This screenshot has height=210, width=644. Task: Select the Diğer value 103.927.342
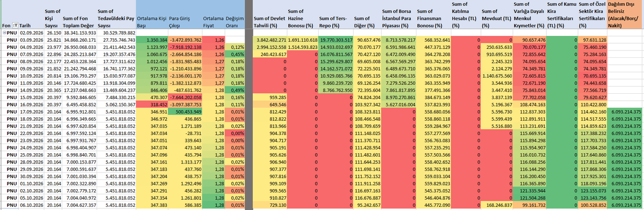pyautogui.click(x=367, y=105)
